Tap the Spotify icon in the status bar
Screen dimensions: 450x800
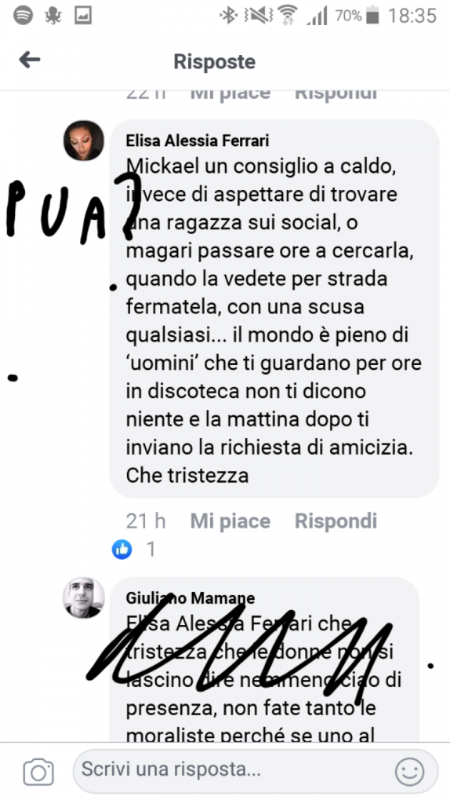click(23, 15)
